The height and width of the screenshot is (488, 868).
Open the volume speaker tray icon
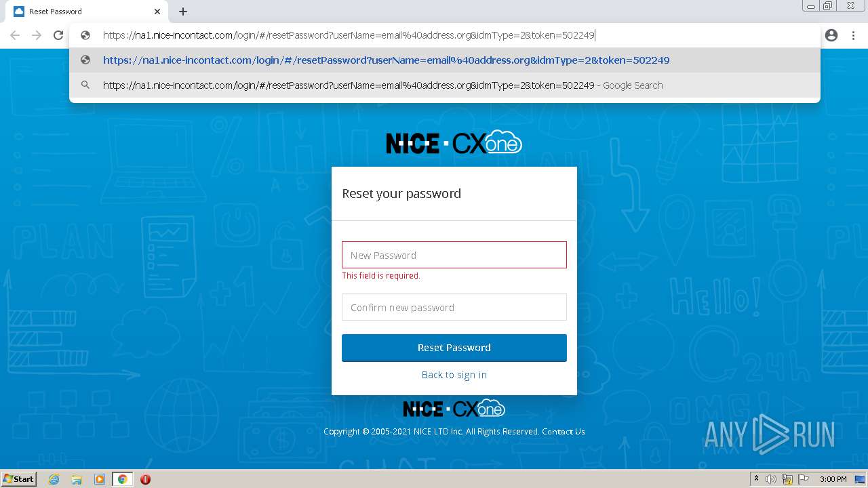pos(771,479)
